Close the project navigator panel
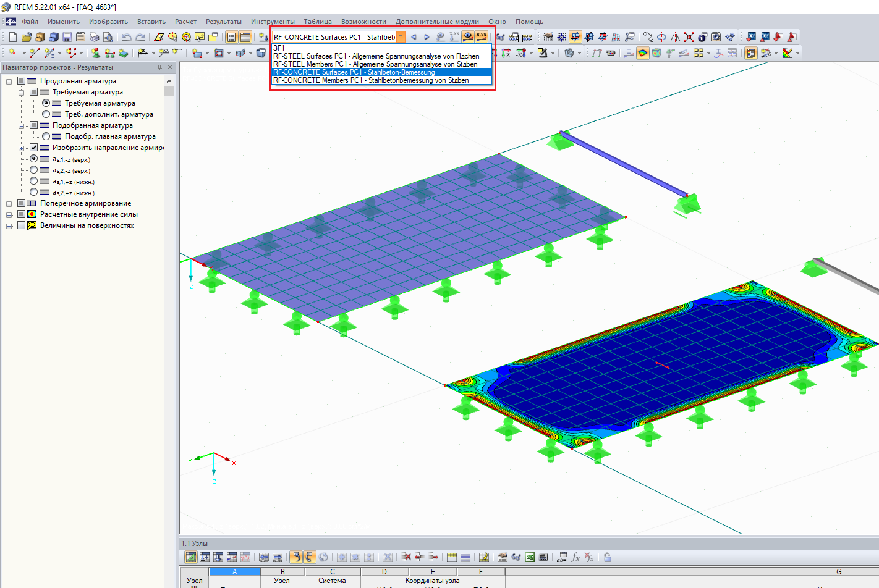Screen dimensions: 879x588 170,67
